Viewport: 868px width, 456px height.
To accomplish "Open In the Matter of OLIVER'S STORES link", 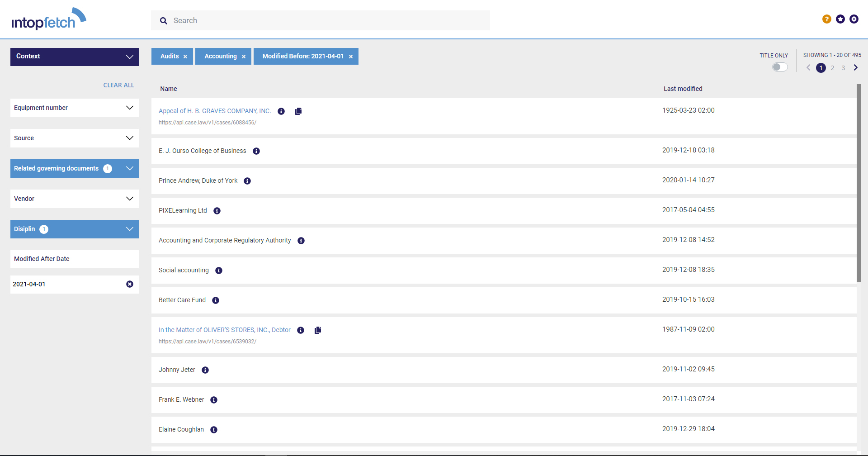I will 225,330.
